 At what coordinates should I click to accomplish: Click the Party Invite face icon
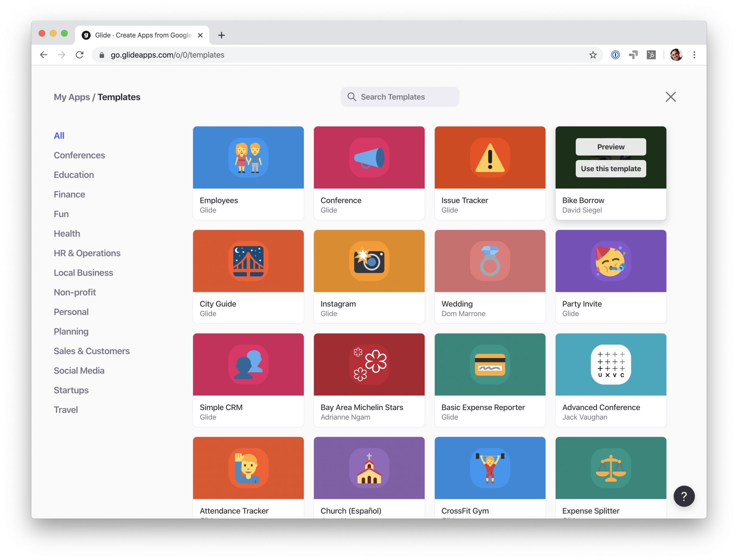[x=611, y=261]
